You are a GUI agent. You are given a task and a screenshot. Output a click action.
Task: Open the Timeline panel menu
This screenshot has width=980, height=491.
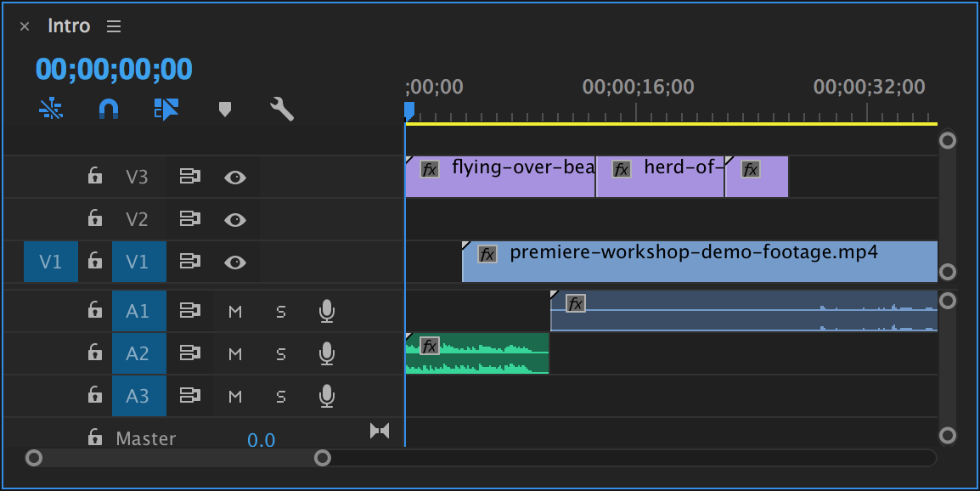pos(113,25)
